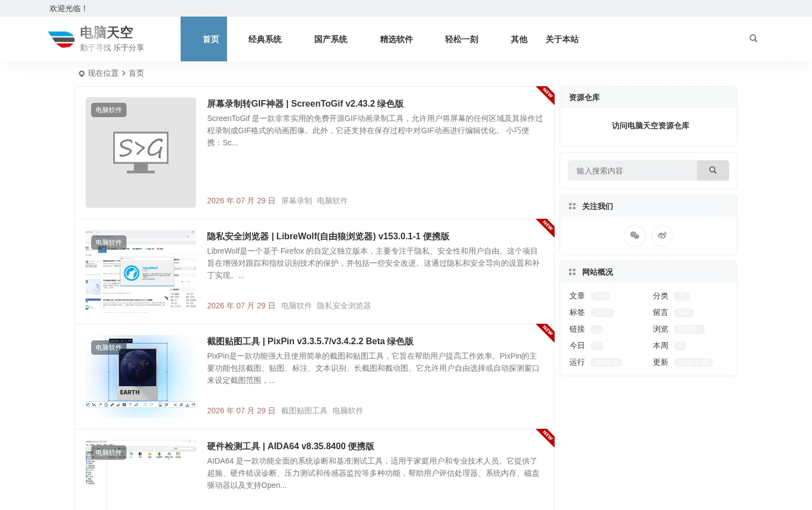Click the ScreenToGif article summary text
The height and width of the screenshot is (510, 812).
(375, 130)
